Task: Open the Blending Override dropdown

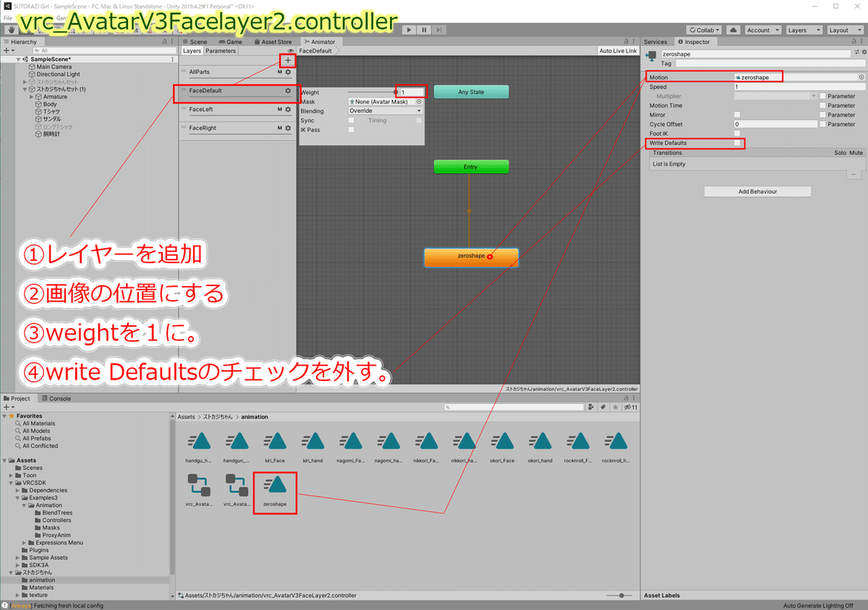Action: point(385,111)
